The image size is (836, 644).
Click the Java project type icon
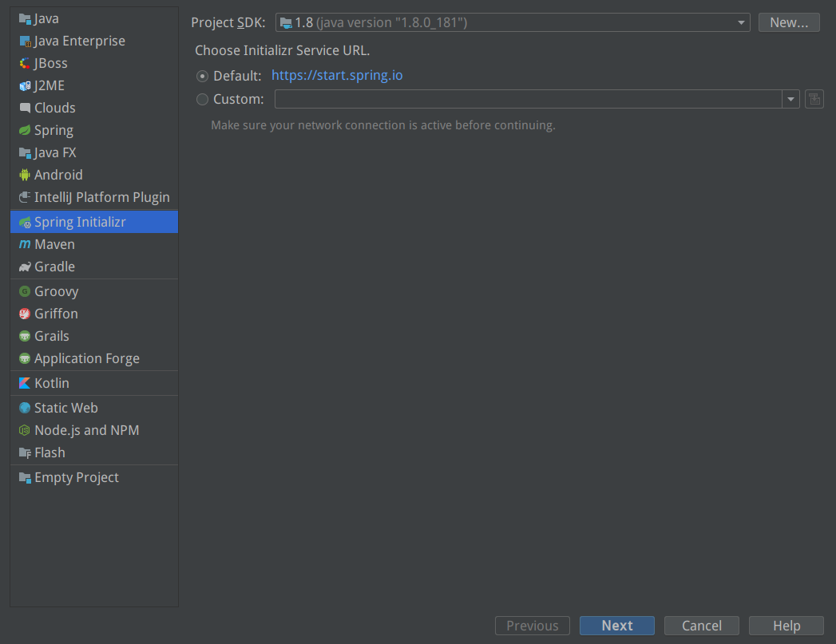click(25, 19)
